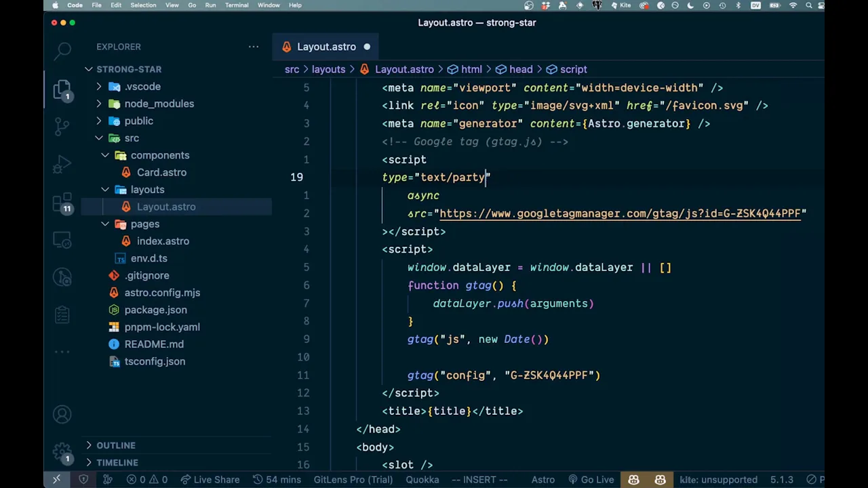Open the Accounts icon in activity bar
This screenshot has width=868, height=488.
[62, 414]
